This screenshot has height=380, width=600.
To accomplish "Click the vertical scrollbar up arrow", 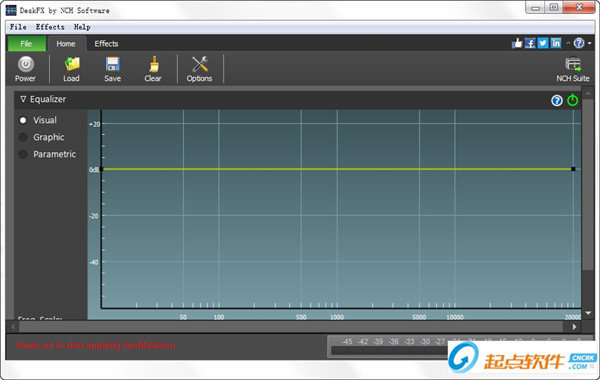I will [x=588, y=93].
